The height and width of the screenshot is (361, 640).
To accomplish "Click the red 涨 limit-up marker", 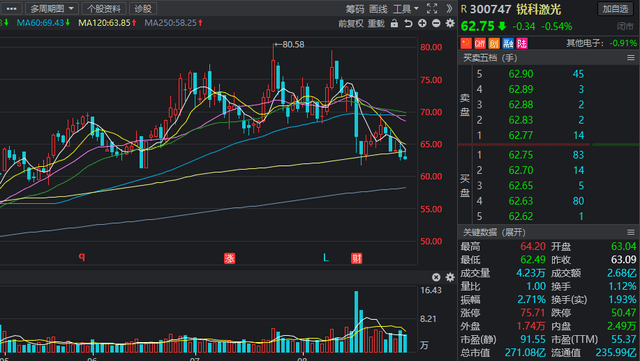I will pyautogui.click(x=229, y=258).
